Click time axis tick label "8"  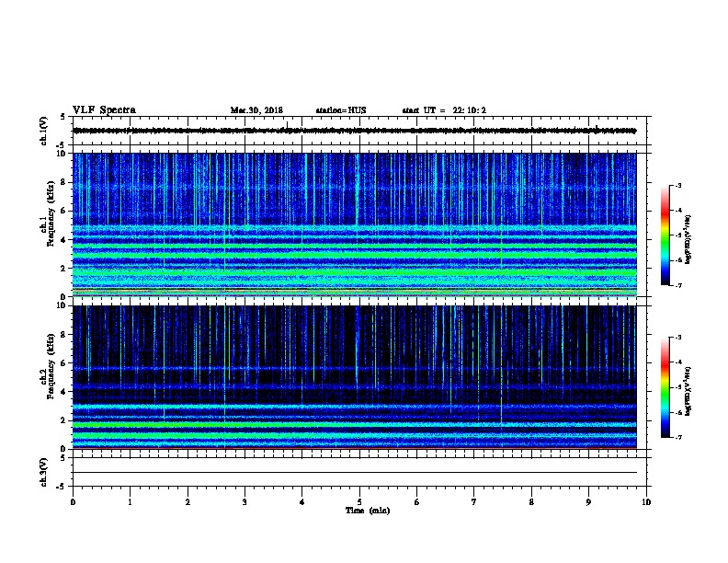pos(531,502)
